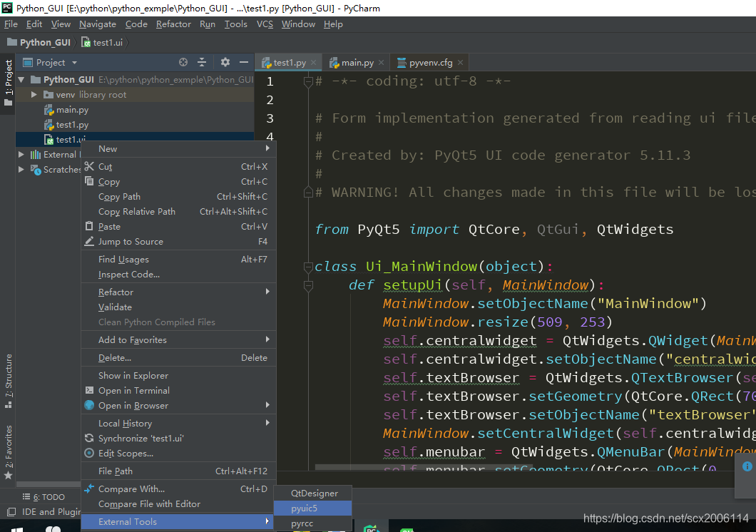
Task: Click the Open in Browser globe icon
Action: point(89,405)
